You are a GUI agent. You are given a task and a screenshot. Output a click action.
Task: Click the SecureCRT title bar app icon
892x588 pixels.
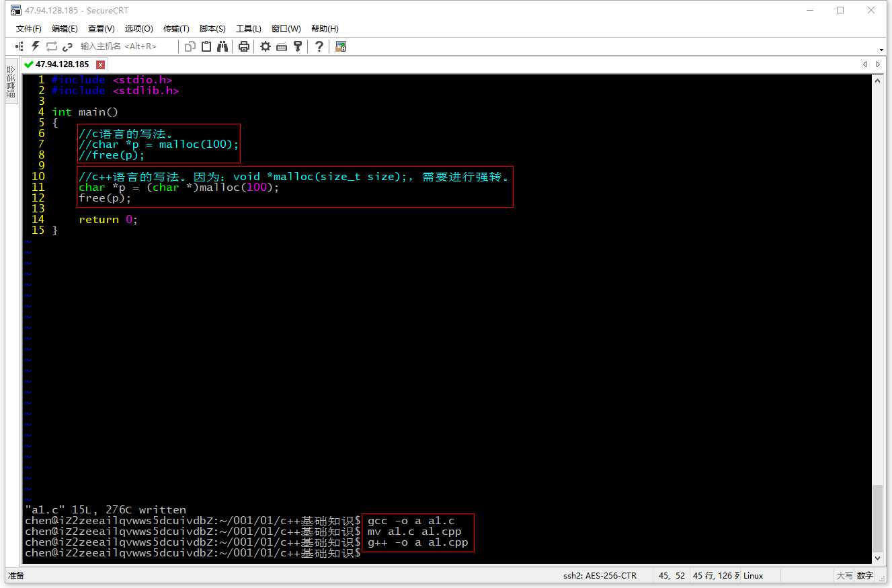click(x=16, y=10)
